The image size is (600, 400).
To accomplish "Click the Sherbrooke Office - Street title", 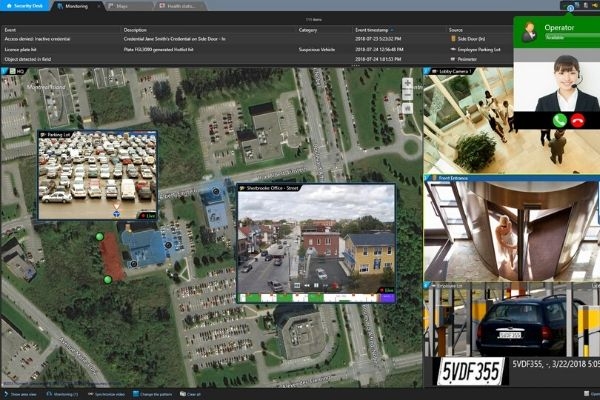I will 272,188.
